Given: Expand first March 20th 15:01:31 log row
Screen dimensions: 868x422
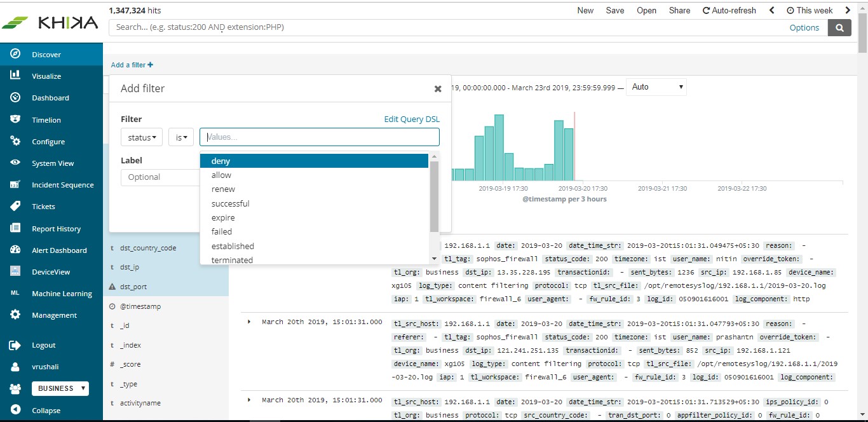Looking at the screenshot, I should point(249,322).
